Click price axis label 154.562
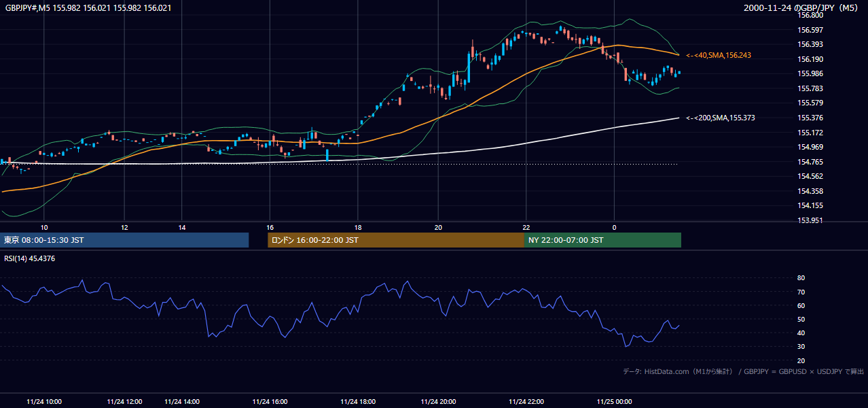The width and height of the screenshot is (868, 408). point(810,176)
